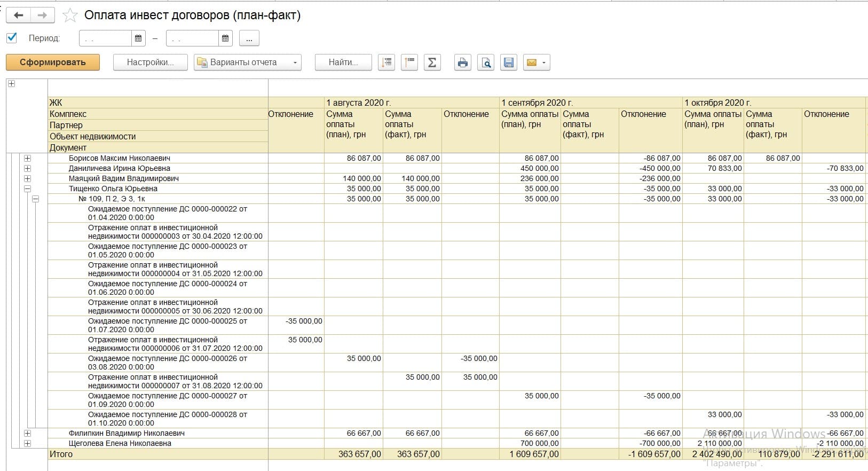Open the Варианты отчета dropdown
The height and width of the screenshot is (471, 868).
[x=247, y=62]
